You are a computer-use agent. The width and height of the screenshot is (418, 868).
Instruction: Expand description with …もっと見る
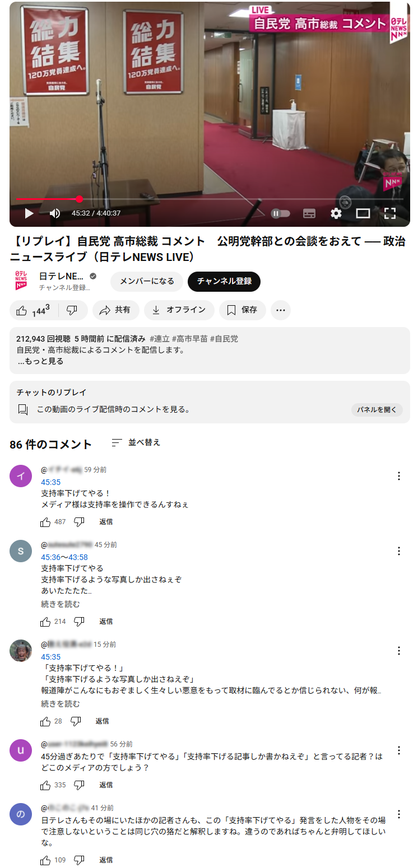pos(40,361)
